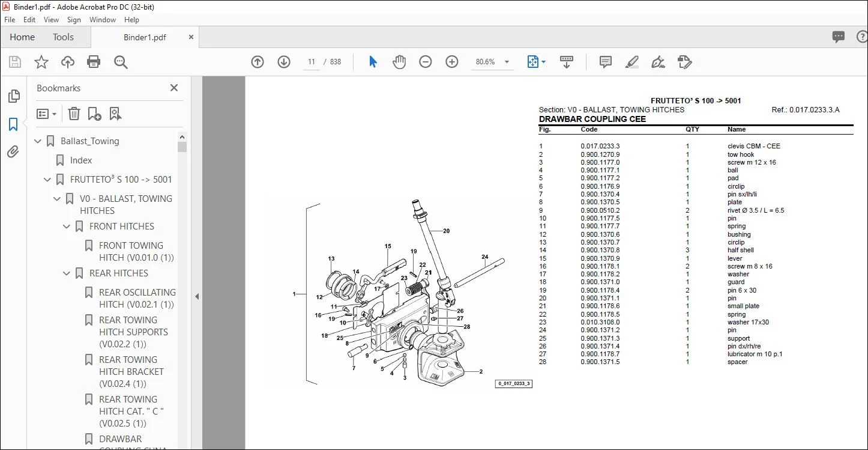Switch to the Home tab

point(22,37)
